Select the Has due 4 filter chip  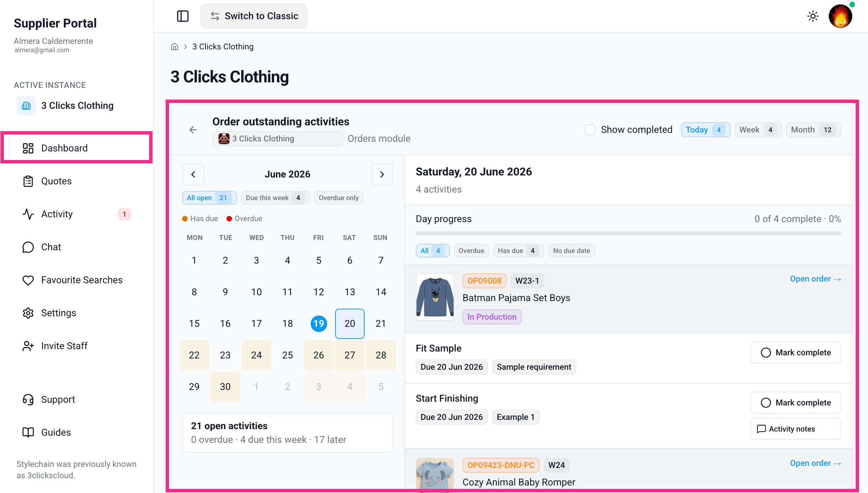click(519, 251)
